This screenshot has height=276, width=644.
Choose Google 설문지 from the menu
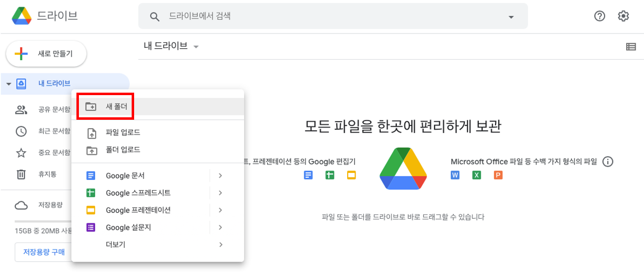158,227
